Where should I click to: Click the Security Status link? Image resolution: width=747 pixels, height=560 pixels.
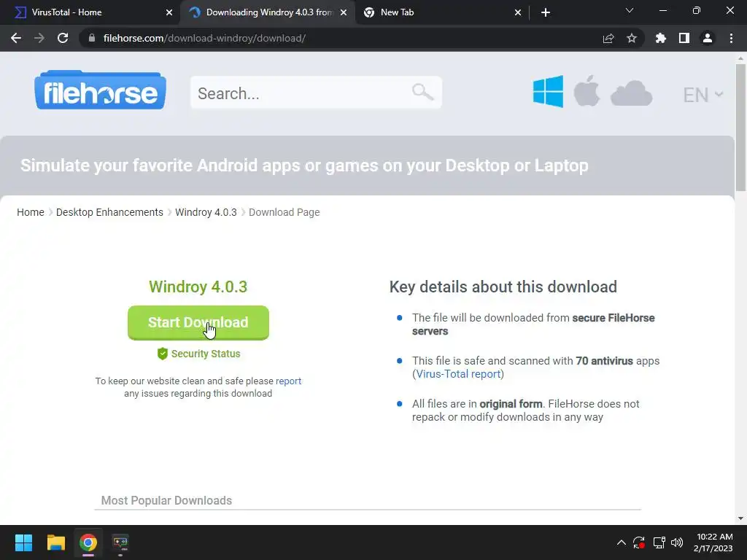205,354
